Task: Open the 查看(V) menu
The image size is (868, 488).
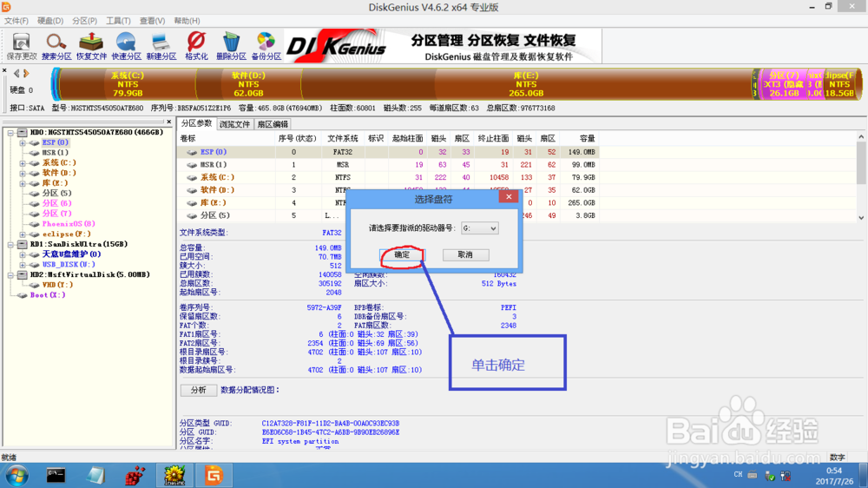Action: pyautogui.click(x=152, y=21)
